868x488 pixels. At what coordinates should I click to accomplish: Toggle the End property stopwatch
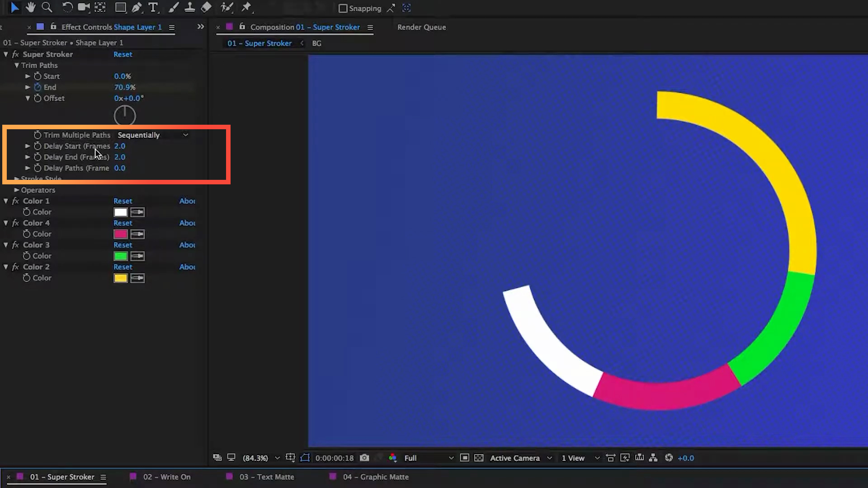(x=38, y=87)
